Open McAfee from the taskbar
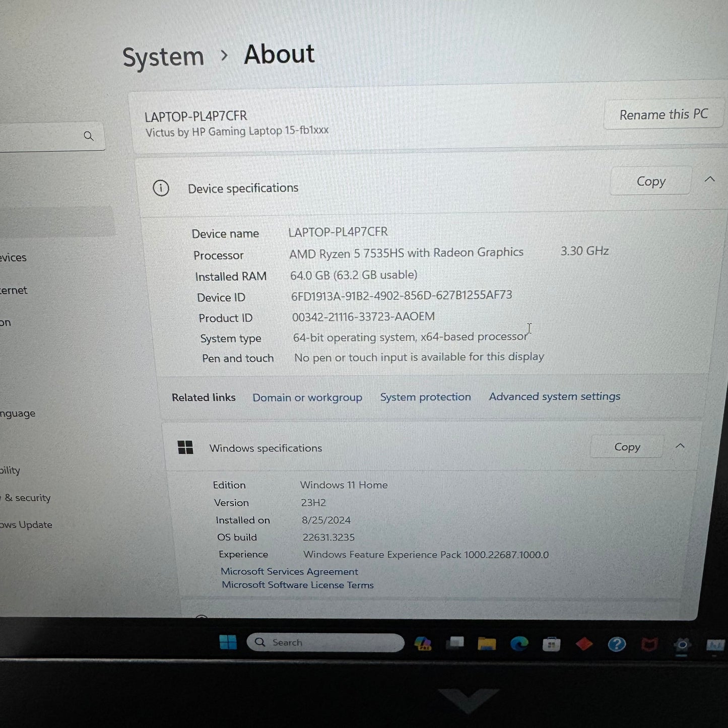This screenshot has height=728, width=728. [x=649, y=644]
